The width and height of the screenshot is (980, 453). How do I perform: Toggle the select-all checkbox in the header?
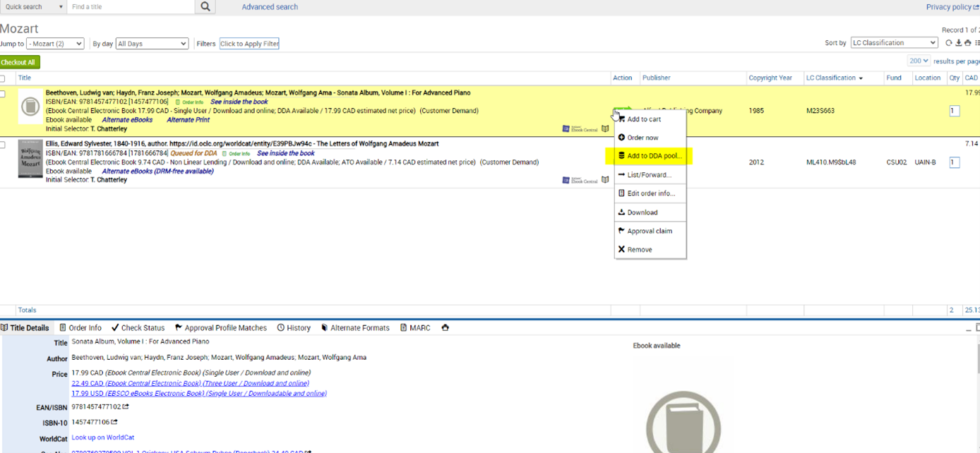tap(3, 78)
